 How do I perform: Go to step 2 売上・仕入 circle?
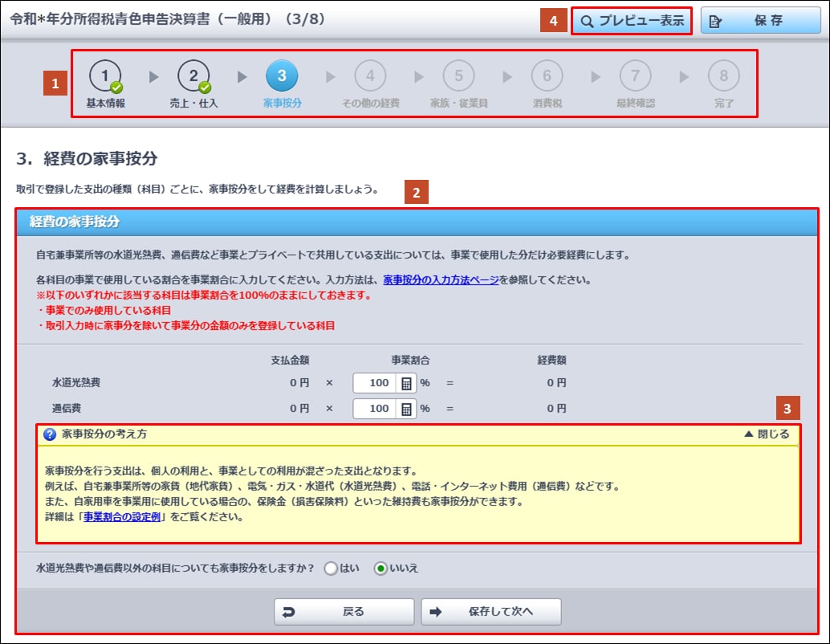click(193, 76)
